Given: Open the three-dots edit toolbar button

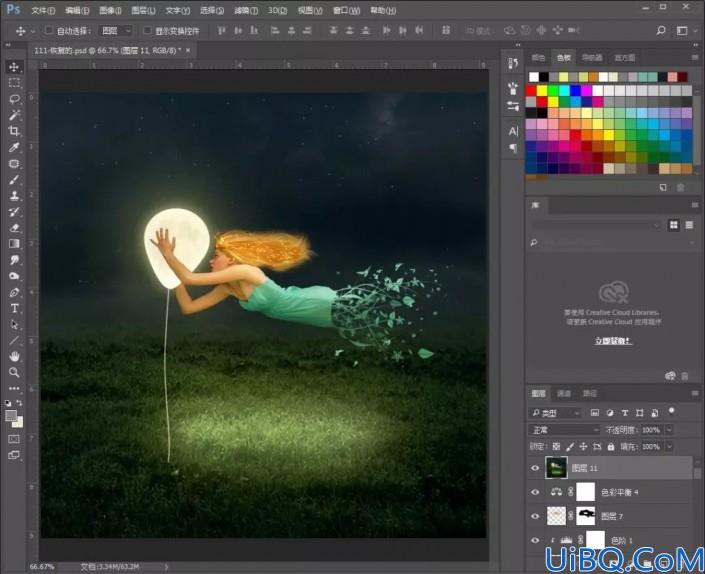Looking at the screenshot, I should pyautogui.click(x=14, y=388).
